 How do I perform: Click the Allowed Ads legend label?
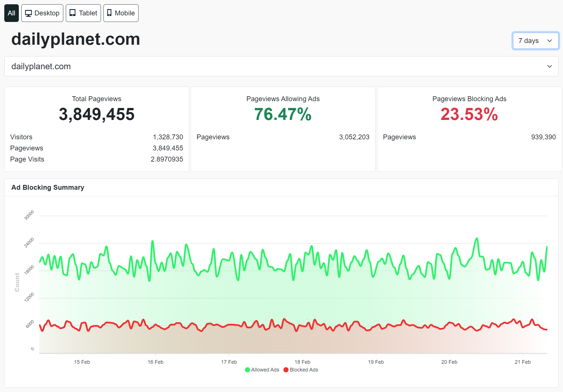pos(265,370)
